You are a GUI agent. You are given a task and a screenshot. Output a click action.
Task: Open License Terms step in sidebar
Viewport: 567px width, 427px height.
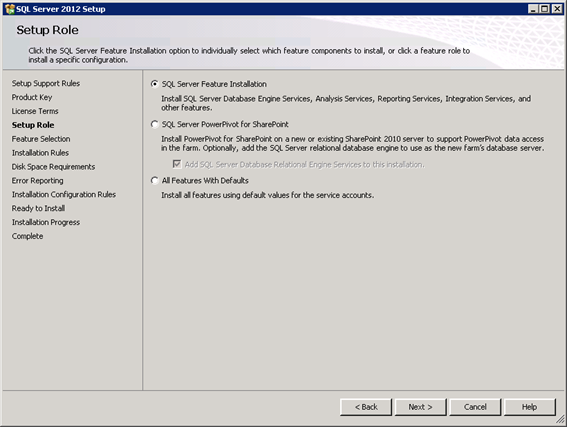click(x=35, y=111)
